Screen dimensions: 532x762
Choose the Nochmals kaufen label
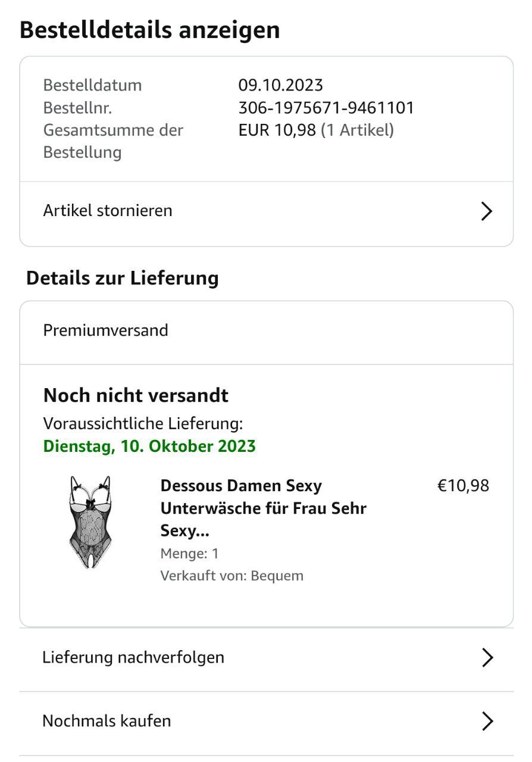click(x=107, y=722)
